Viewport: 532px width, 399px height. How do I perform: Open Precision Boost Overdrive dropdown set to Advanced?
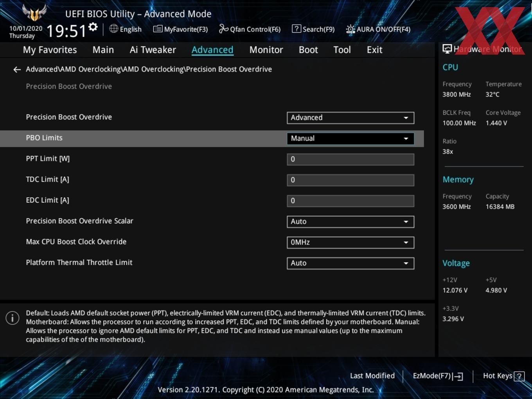click(350, 118)
